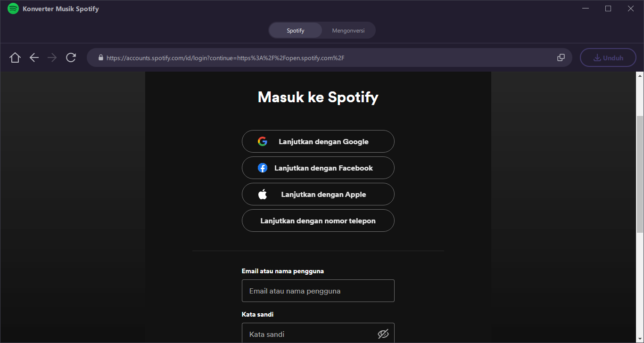
Task: Click the Spotify logo in title bar
Action: click(x=13, y=8)
